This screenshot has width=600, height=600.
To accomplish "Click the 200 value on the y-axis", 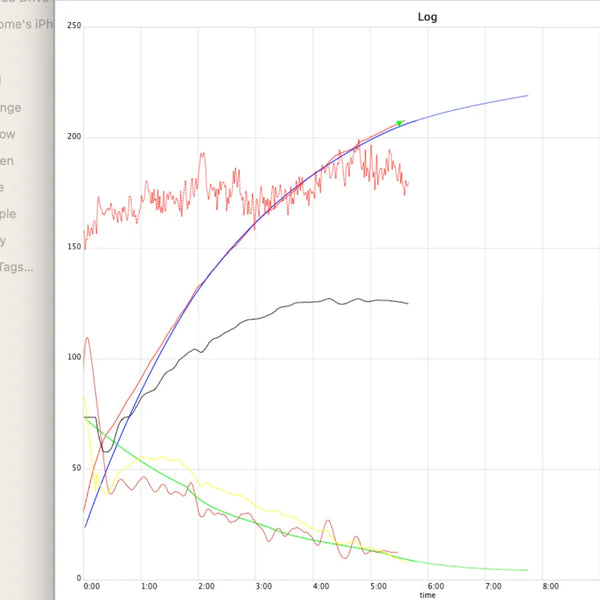I will click(73, 137).
